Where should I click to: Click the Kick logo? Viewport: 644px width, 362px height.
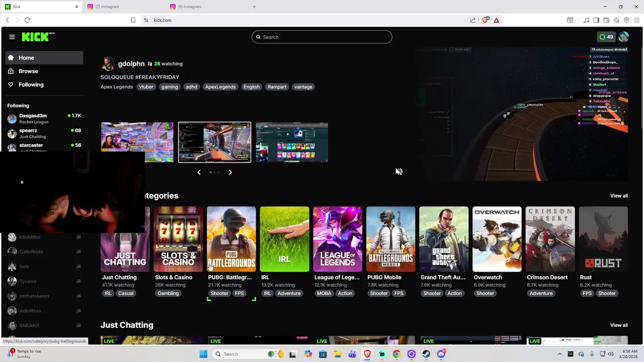click(x=38, y=37)
